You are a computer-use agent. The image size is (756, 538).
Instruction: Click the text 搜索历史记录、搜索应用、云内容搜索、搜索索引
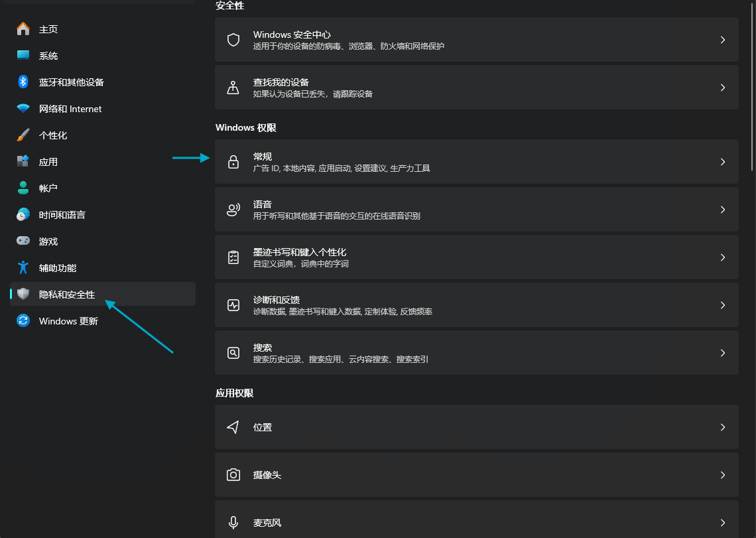pos(340,360)
